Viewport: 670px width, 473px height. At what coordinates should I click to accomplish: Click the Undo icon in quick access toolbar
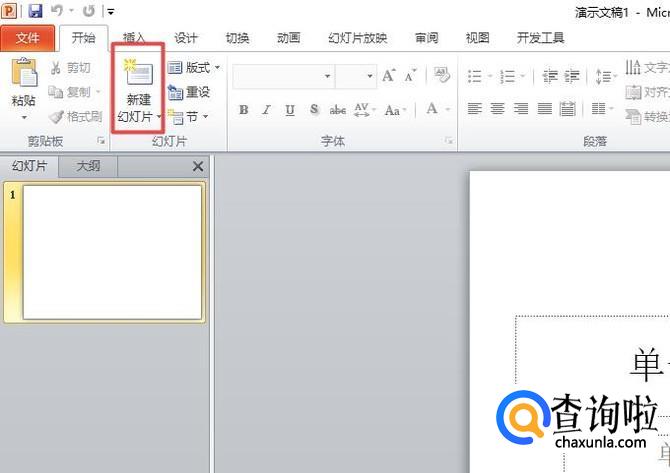57,11
